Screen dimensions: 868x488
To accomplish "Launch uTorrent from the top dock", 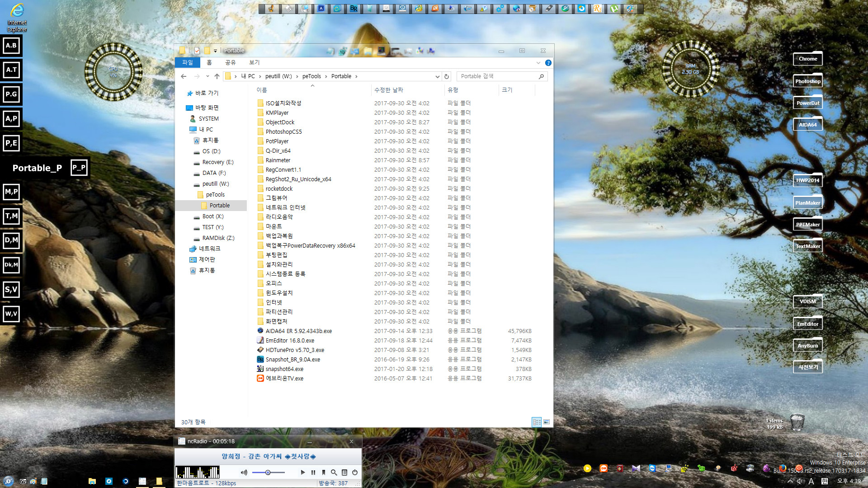I will tap(614, 8).
